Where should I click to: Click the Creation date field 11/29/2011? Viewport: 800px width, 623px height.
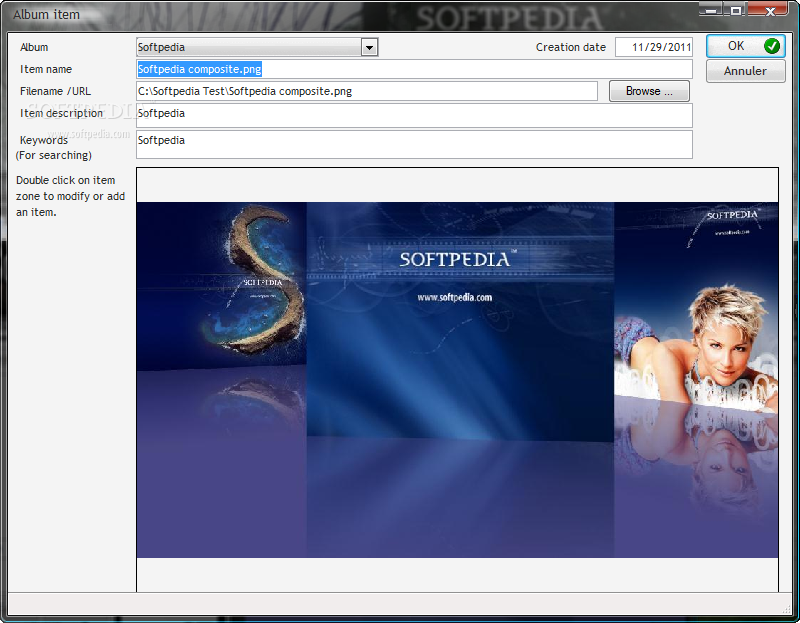(654, 47)
